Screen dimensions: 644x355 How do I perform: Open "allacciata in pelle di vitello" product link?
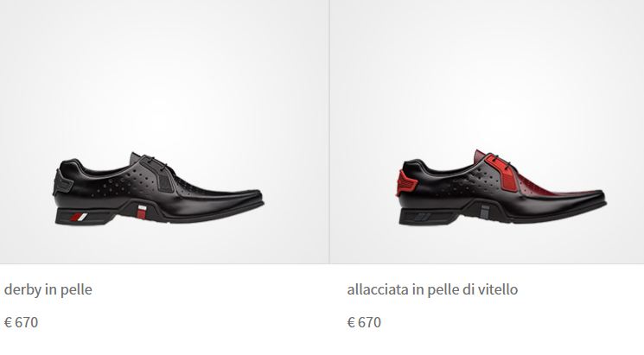(x=432, y=289)
